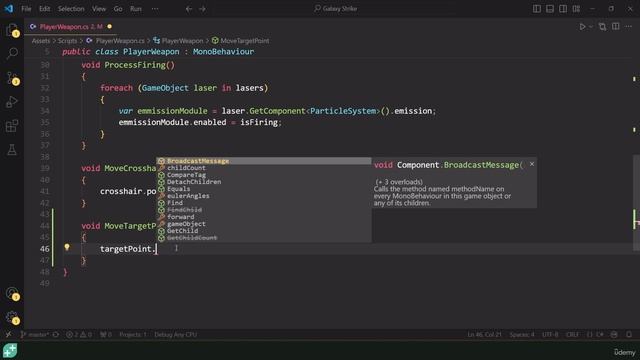
Task: Open the notifications bell in status bar
Action: point(629,335)
